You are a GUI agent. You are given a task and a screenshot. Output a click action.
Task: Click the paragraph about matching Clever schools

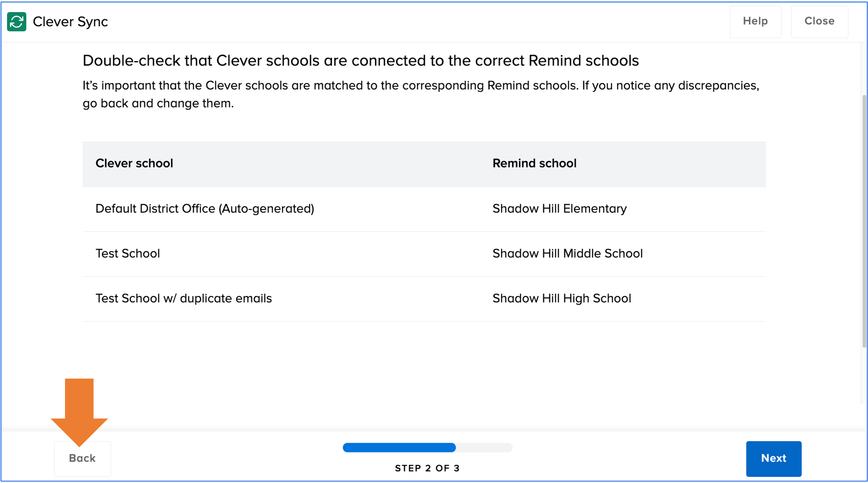(420, 94)
